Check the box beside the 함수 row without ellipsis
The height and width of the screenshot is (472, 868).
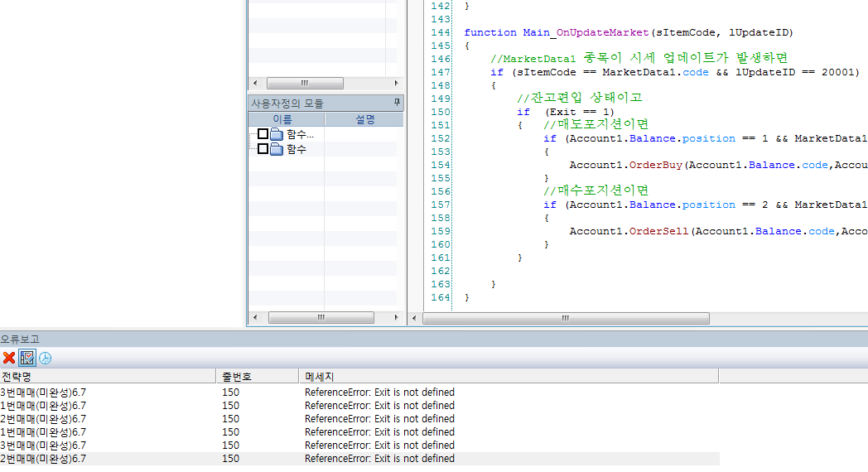[x=263, y=149]
